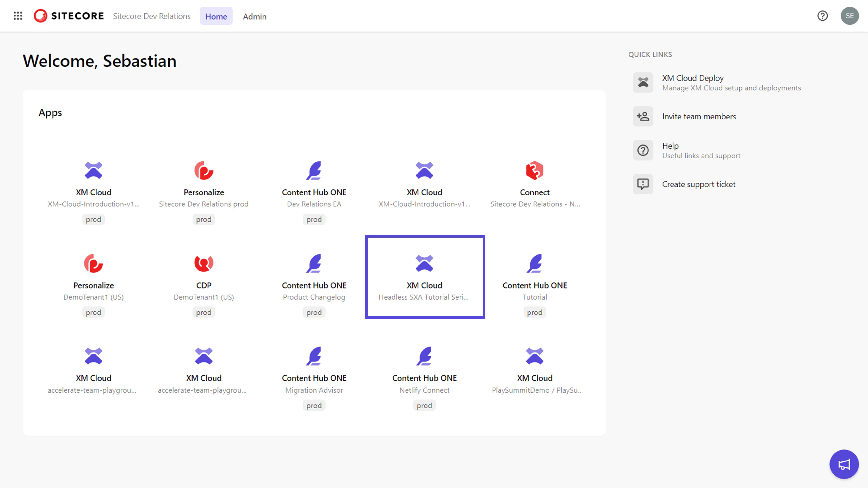Open XM Cloud Headless SXA Tutorial Series
Screen dimensions: 868x488
(425, 276)
